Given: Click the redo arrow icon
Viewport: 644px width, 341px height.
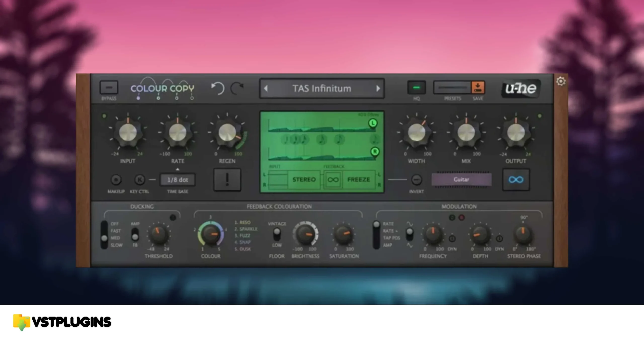Looking at the screenshot, I should (237, 88).
